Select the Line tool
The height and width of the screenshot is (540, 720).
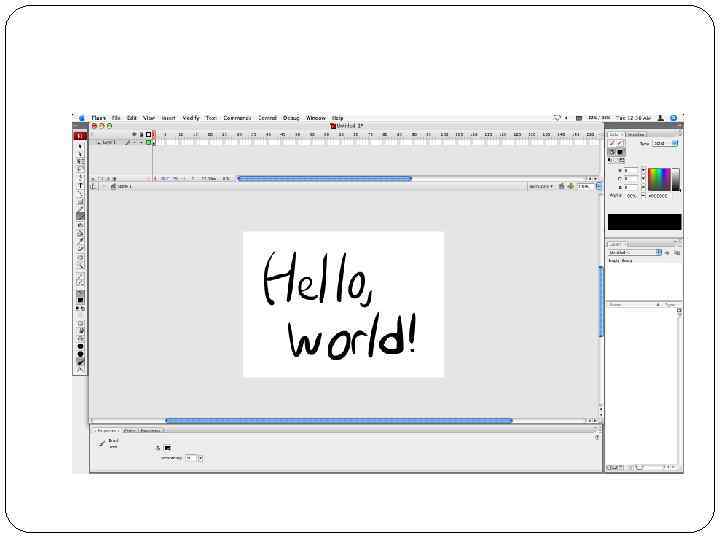click(80, 193)
